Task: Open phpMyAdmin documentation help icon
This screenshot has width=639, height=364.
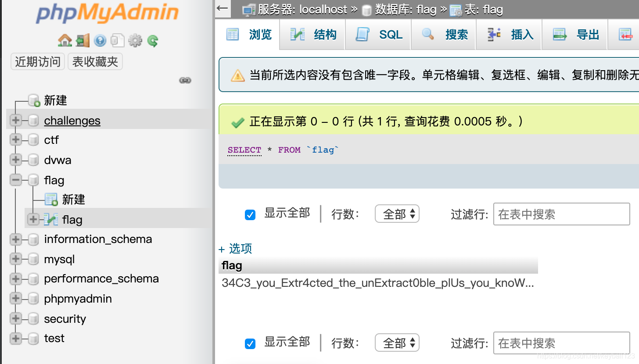Action: click(100, 41)
